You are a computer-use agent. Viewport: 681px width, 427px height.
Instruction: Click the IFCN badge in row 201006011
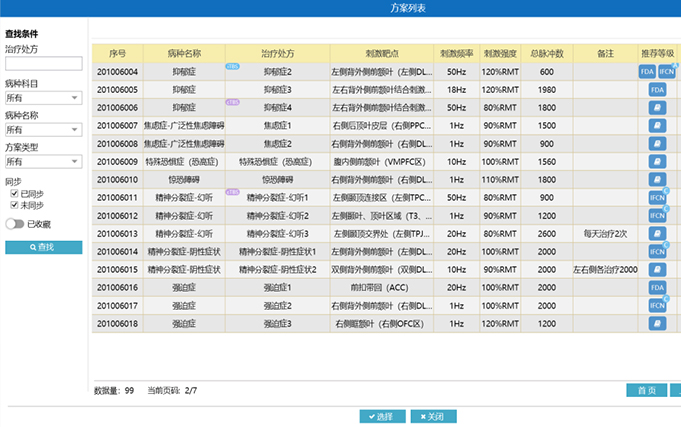(x=657, y=198)
